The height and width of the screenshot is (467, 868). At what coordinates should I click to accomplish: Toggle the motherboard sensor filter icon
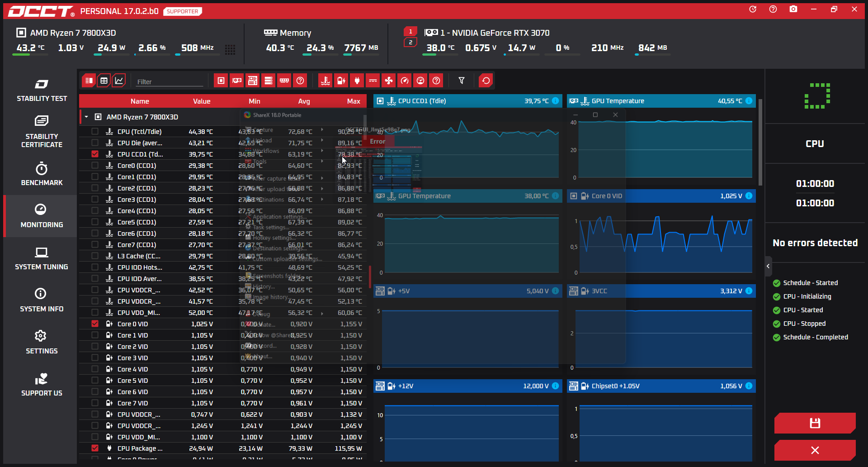click(x=253, y=81)
